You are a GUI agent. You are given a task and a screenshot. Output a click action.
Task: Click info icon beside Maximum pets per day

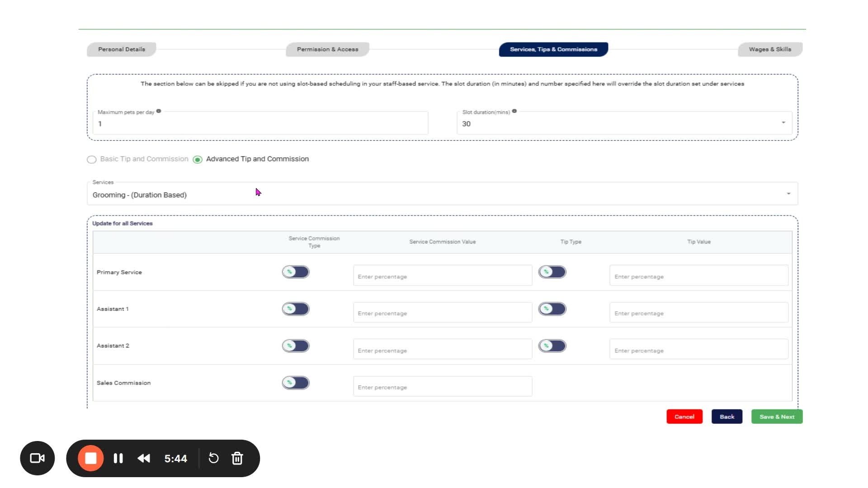[159, 111]
